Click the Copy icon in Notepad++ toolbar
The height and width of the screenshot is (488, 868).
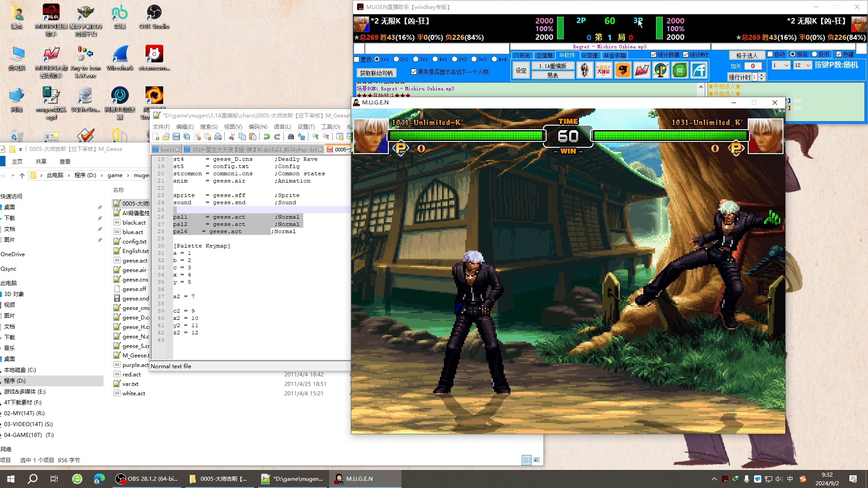coord(242,137)
